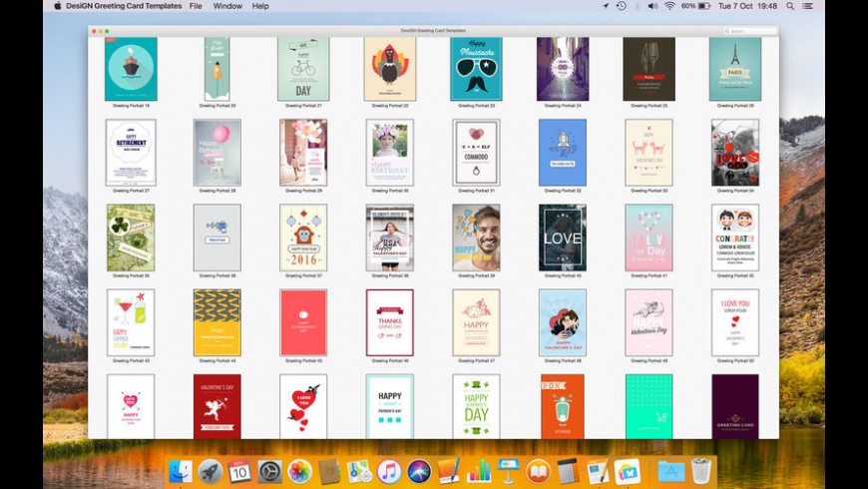Viewport: 868px width, 489px height.
Task: Select Greeting Portrait 21 bicycle card
Action: click(x=303, y=69)
